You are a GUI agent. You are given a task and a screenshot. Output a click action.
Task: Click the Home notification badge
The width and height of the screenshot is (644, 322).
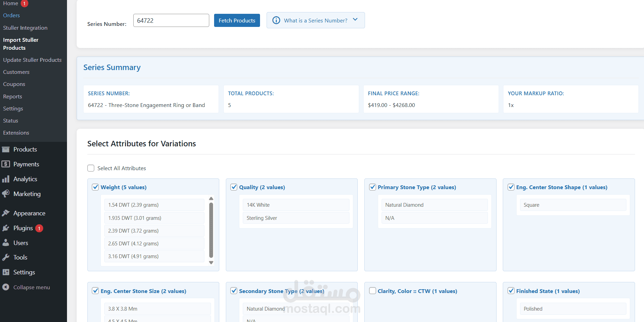coord(25,3)
